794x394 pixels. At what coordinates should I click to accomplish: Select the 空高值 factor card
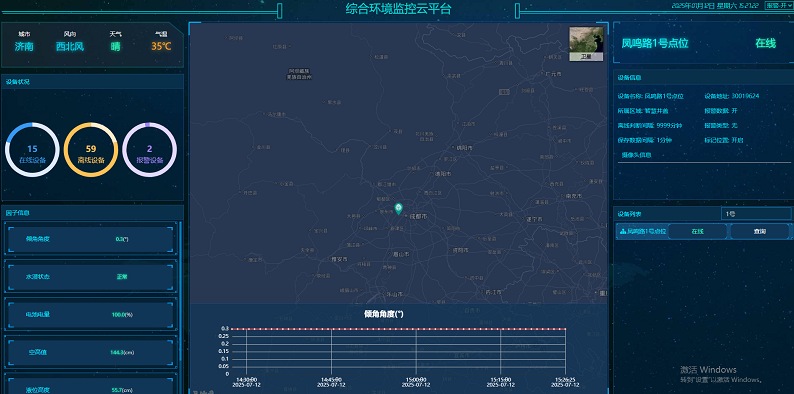[x=91, y=352]
